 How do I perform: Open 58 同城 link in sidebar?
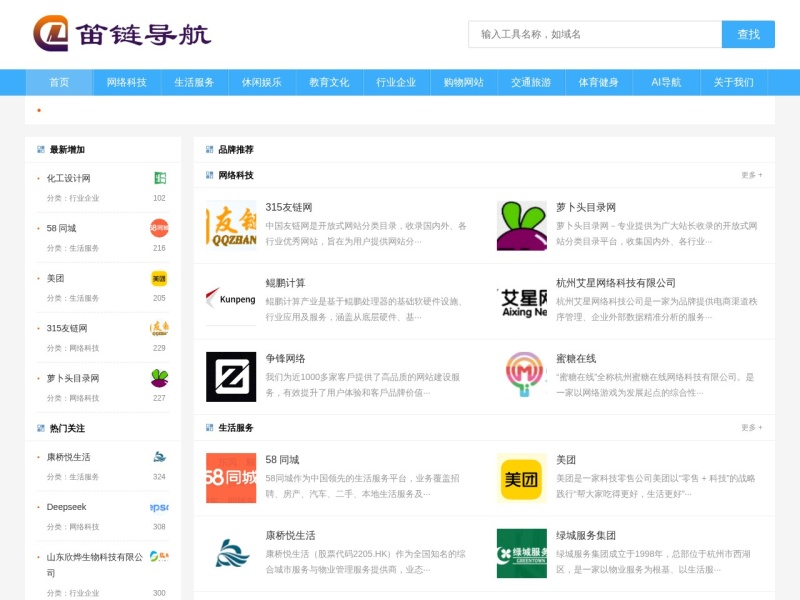click(x=61, y=228)
